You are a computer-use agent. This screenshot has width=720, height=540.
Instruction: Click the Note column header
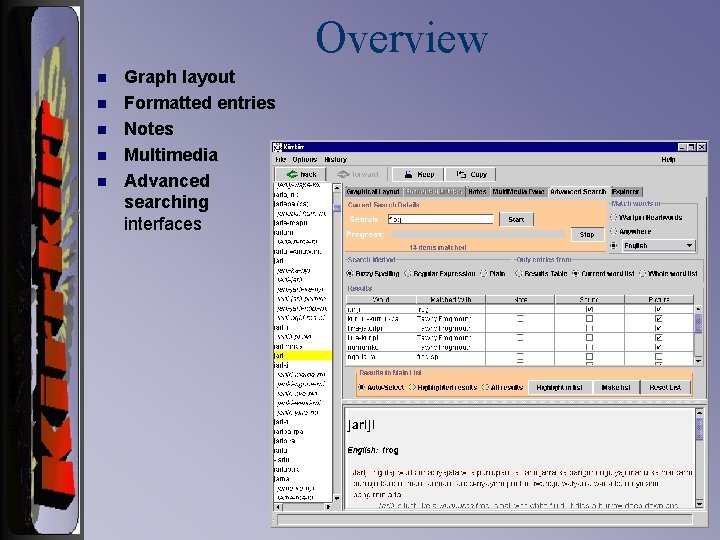[x=520, y=299]
